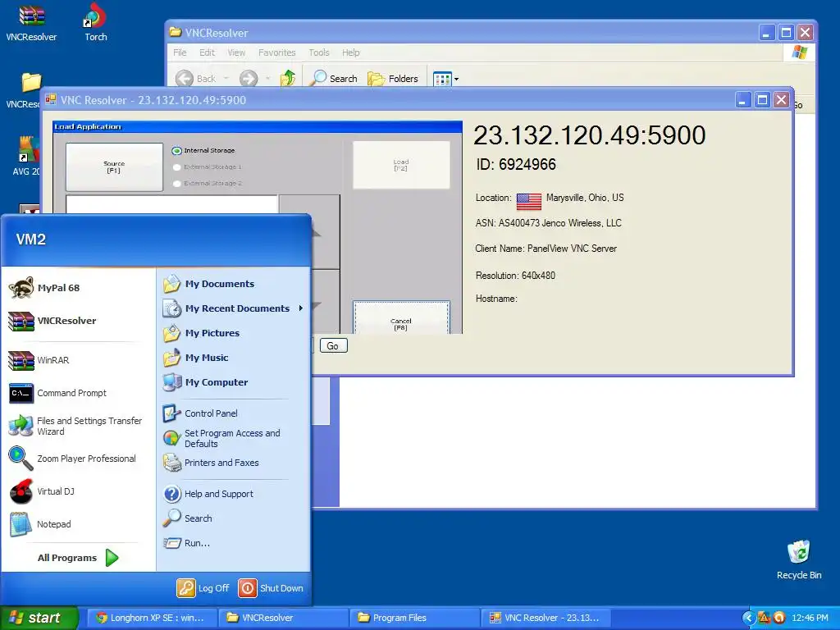Click the Load [F2] button
This screenshot has width=840, height=630.
coord(401,165)
